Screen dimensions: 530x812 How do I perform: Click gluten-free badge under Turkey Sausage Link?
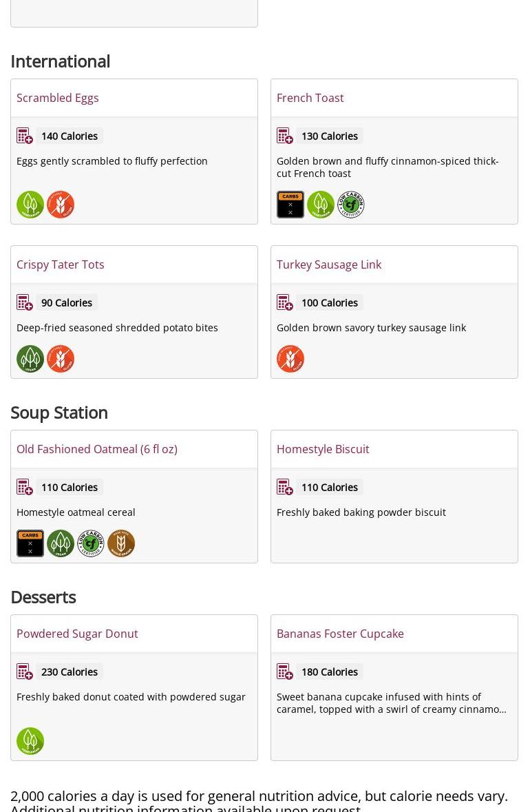(290, 359)
